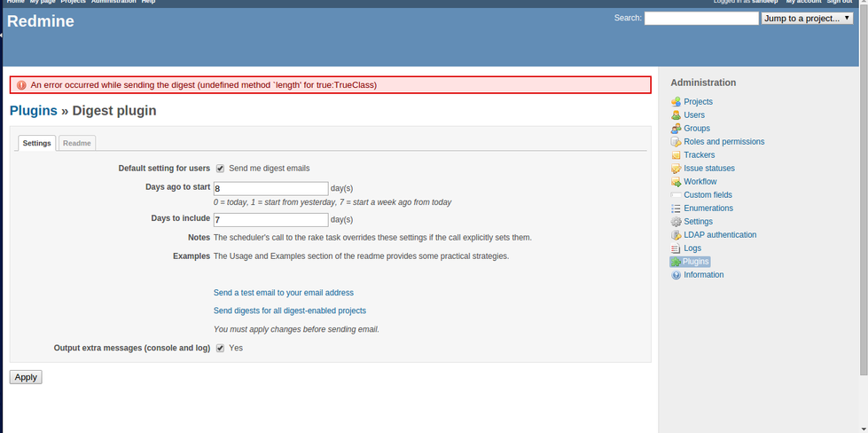Open Administration in the top menu
Viewport: 868px width, 433px height.
click(x=113, y=2)
